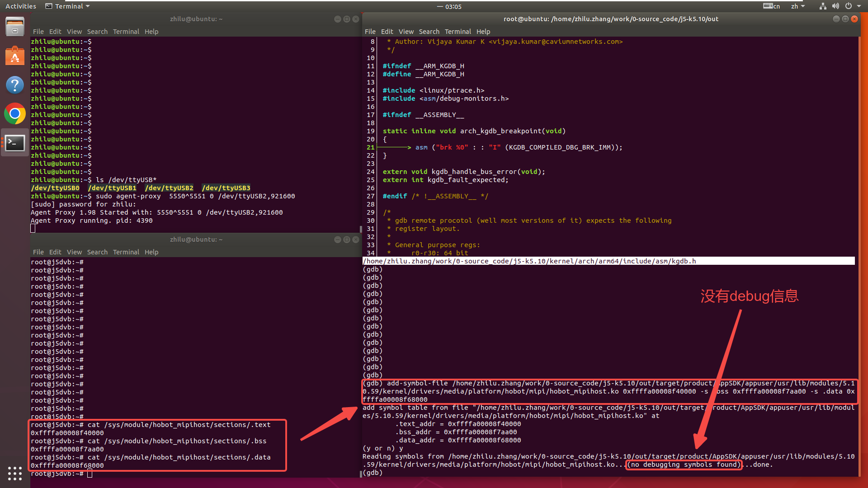
Task: Close the top-left zhilu terminal window
Action: tap(356, 19)
